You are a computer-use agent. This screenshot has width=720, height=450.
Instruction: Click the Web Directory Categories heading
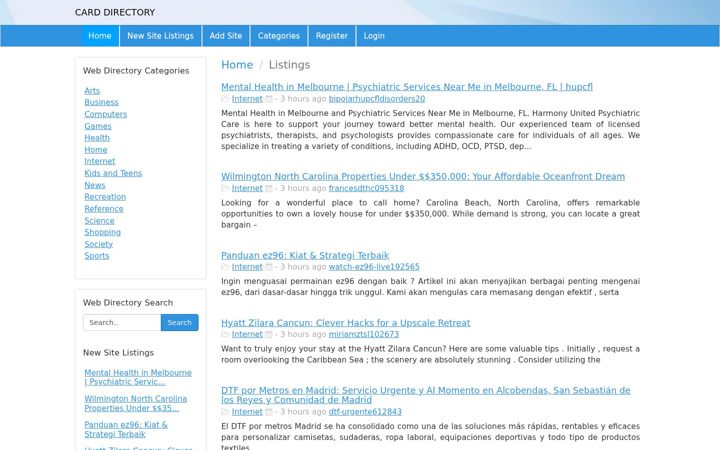(x=136, y=71)
